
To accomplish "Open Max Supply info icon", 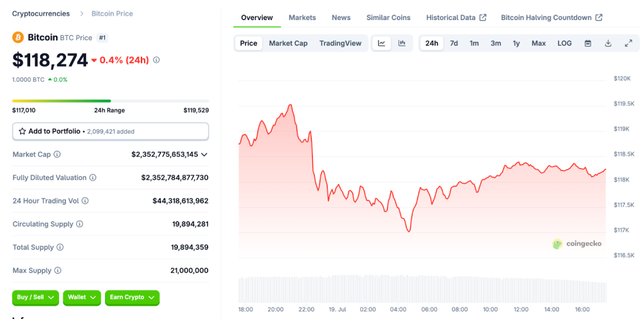I will point(57,271).
